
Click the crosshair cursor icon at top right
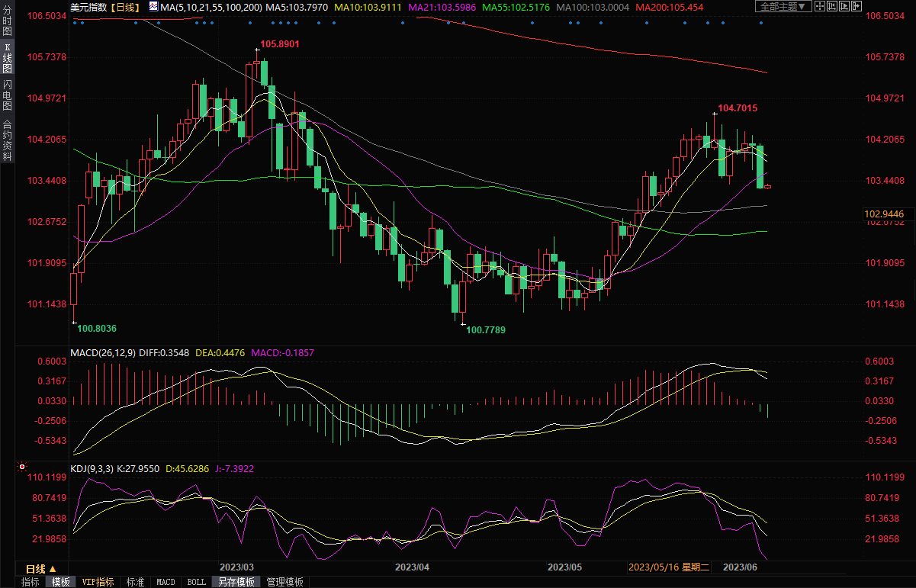point(821,7)
